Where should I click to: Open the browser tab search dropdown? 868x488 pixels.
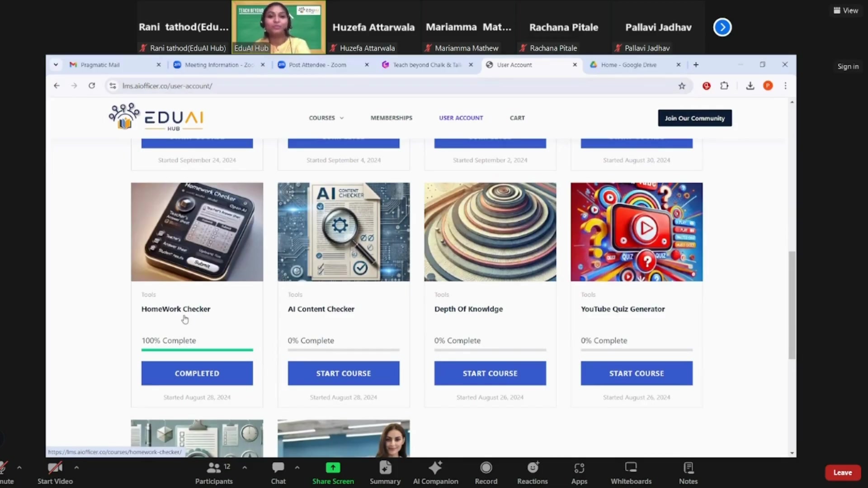pyautogui.click(x=56, y=65)
